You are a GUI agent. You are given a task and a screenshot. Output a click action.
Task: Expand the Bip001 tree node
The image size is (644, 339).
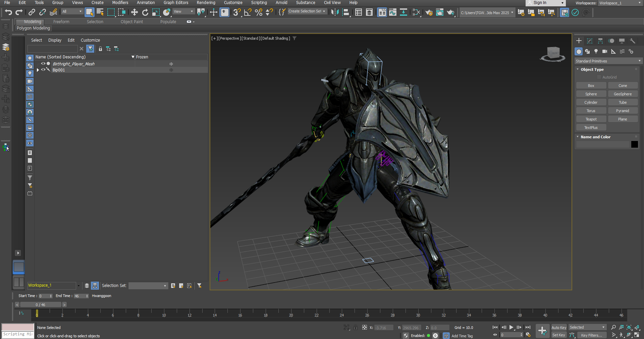point(38,70)
